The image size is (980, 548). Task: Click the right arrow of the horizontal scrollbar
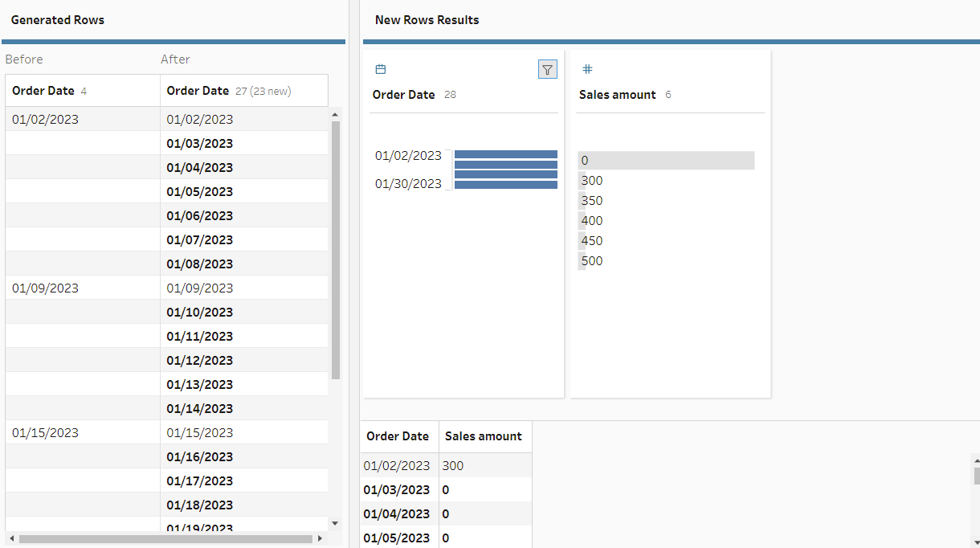pos(320,538)
